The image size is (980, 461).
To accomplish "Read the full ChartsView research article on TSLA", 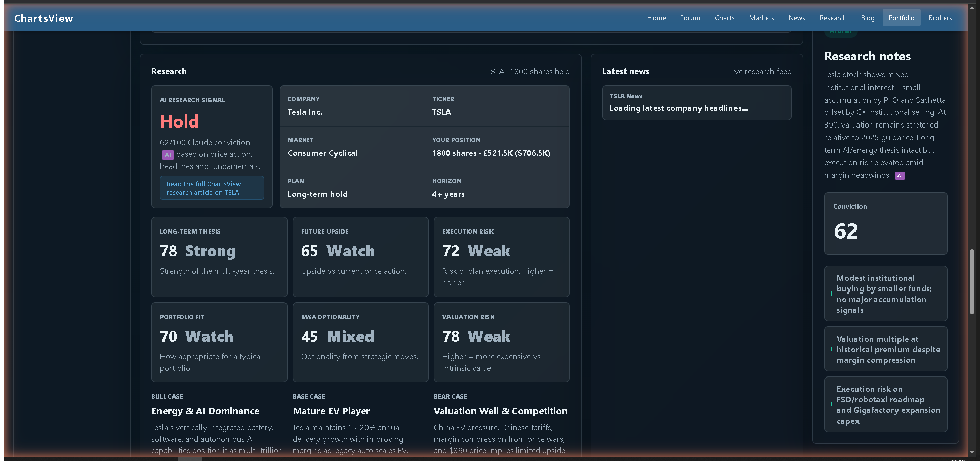I will click(x=212, y=188).
